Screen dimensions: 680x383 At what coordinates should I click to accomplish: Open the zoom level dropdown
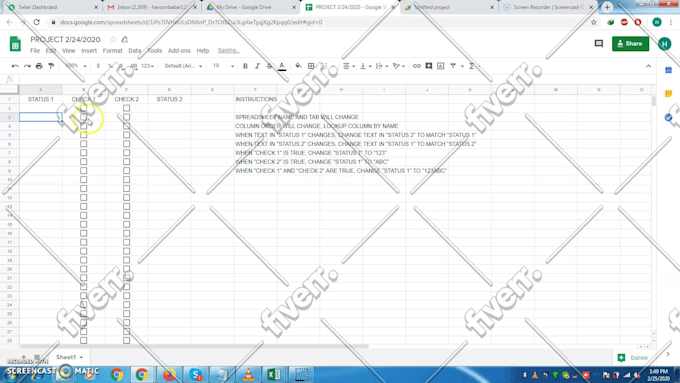(x=75, y=66)
